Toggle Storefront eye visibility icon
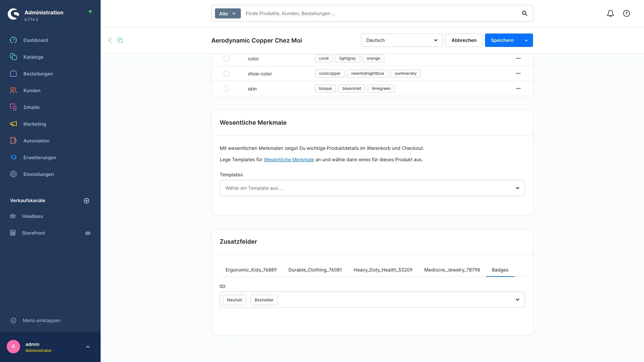644x362 pixels. point(88,233)
